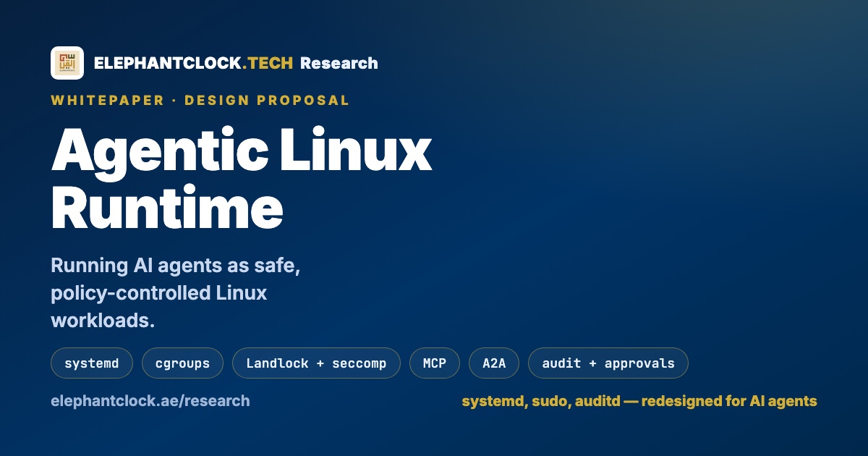The image size is (868, 456).
Task: Click tagline "systemd, sudo, auditd — redesigned for AI agents"
Action: pos(639,401)
